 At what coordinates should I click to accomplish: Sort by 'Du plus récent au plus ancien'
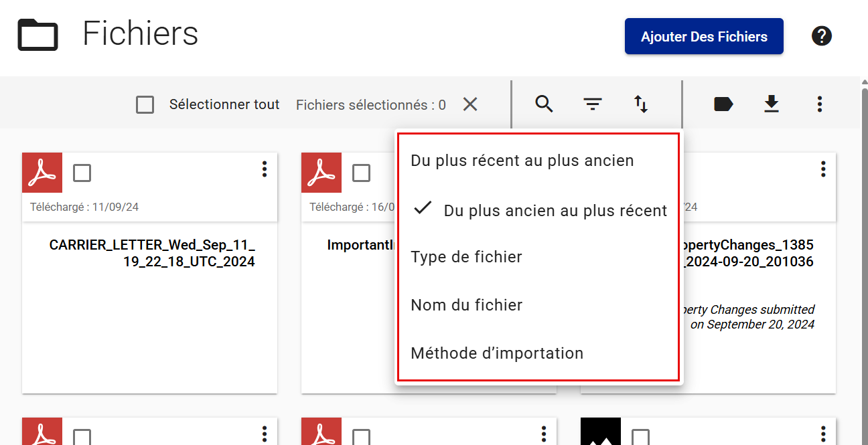[x=522, y=161]
